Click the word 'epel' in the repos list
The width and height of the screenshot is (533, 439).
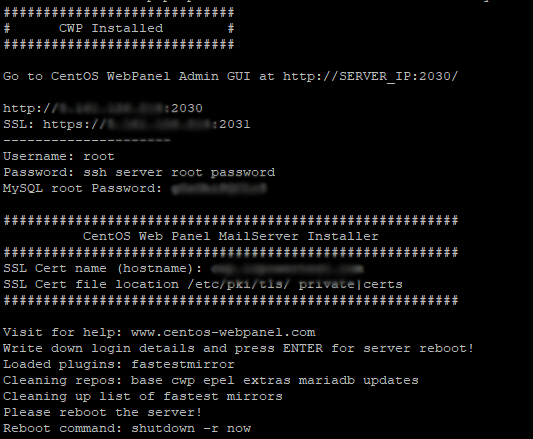pyautogui.click(x=219, y=381)
